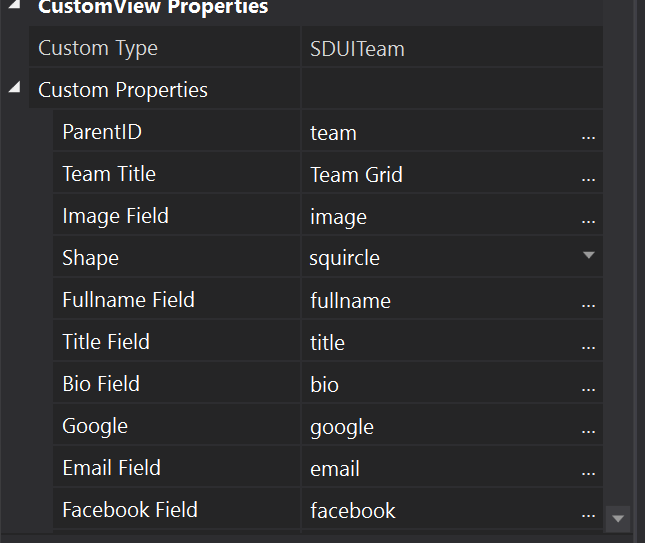
Task: Click ellipsis button for Email Field
Action: pos(588,470)
